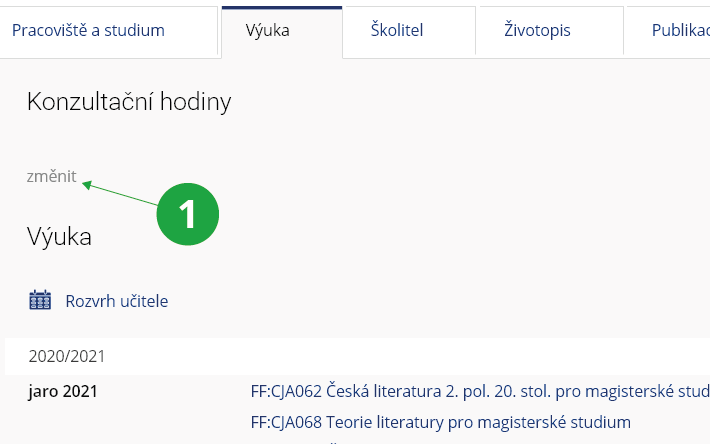Screen dimensions: 710x444
Task: Click the calendar icon beside Rozvrh učitele
Action: click(40, 300)
